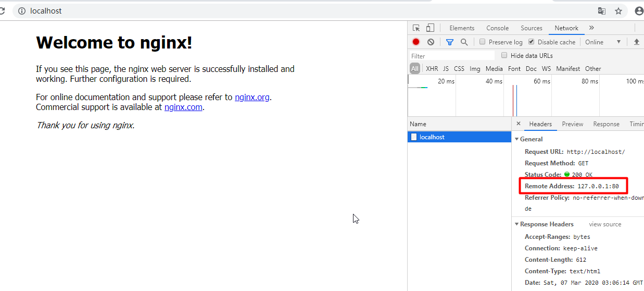Filter requests by Other

(x=593, y=68)
